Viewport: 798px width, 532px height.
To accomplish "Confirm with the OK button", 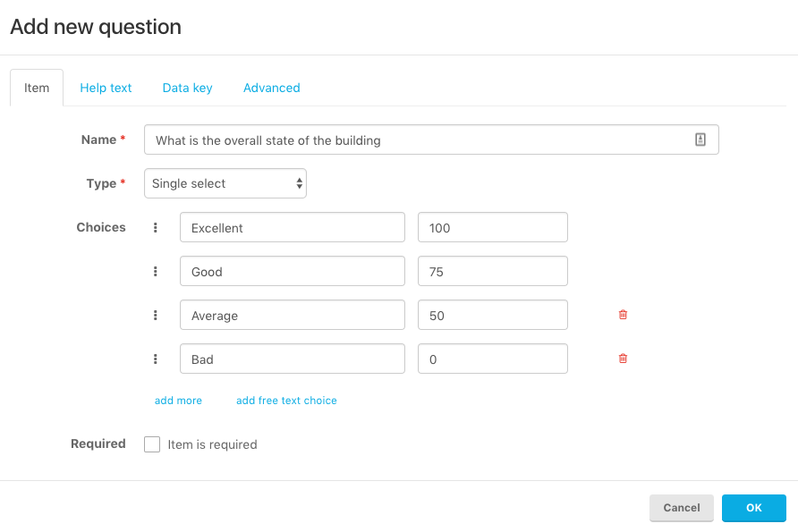I will point(754,508).
